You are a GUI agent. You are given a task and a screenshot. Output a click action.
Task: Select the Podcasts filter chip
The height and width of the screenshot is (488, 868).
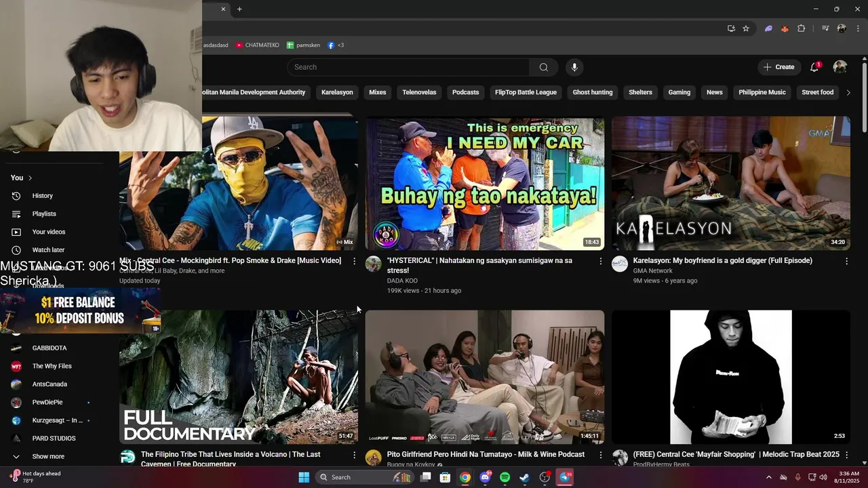click(x=465, y=92)
